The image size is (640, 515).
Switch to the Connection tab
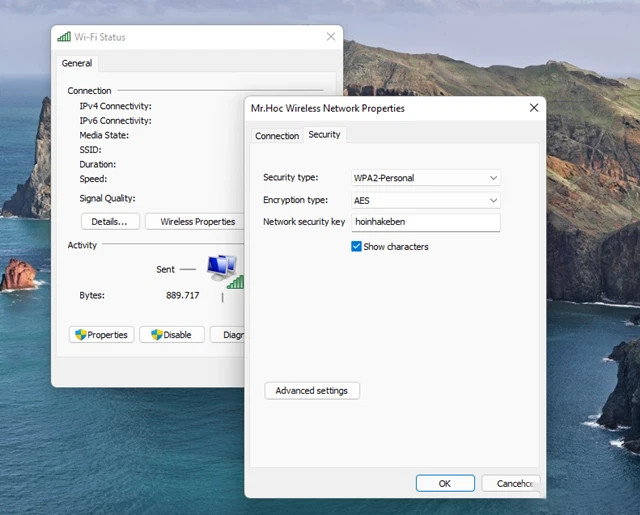click(x=277, y=136)
